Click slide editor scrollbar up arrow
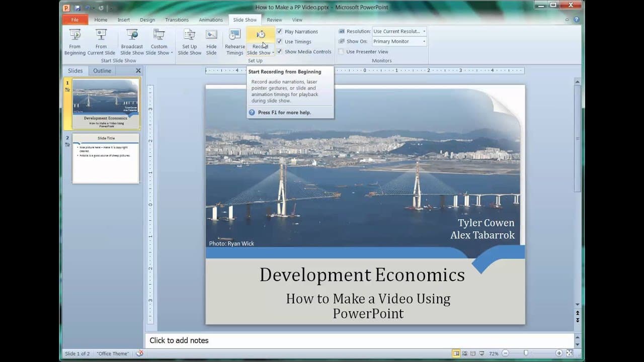The width and height of the screenshot is (644, 362). click(578, 81)
